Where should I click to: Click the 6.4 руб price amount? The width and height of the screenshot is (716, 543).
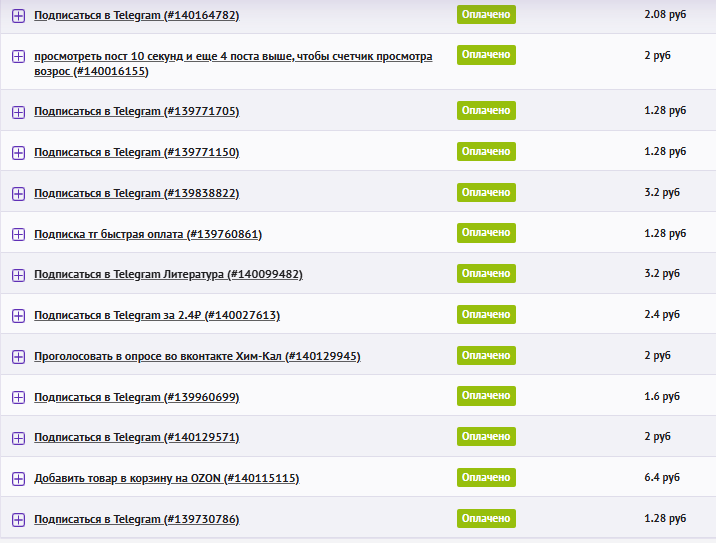click(x=662, y=477)
